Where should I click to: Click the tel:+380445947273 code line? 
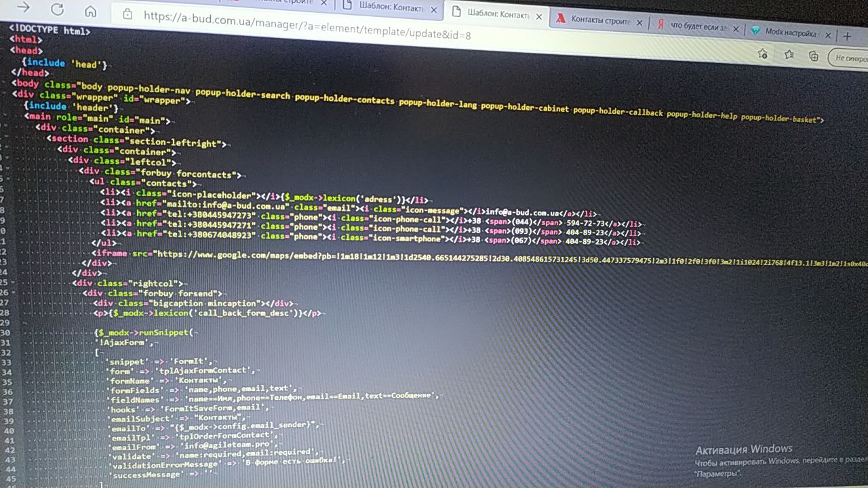click(x=370, y=220)
